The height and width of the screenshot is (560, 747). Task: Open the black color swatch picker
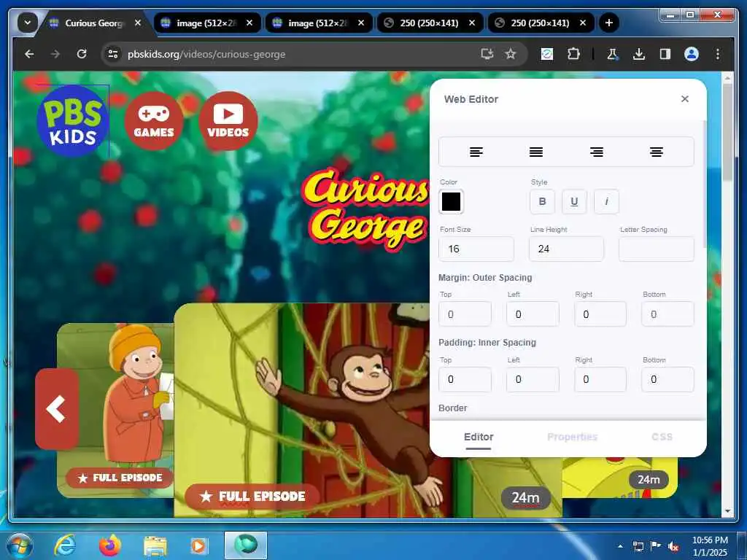(x=451, y=201)
